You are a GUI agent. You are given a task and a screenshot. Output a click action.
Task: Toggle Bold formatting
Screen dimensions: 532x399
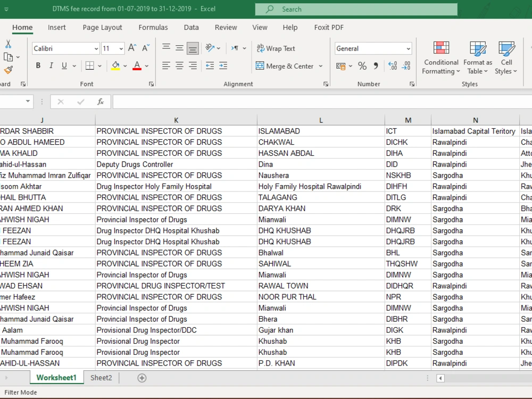pyautogui.click(x=38, y=65)
